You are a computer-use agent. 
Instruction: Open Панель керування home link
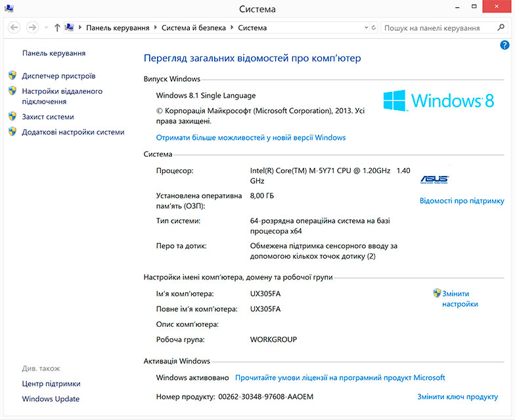54,53
